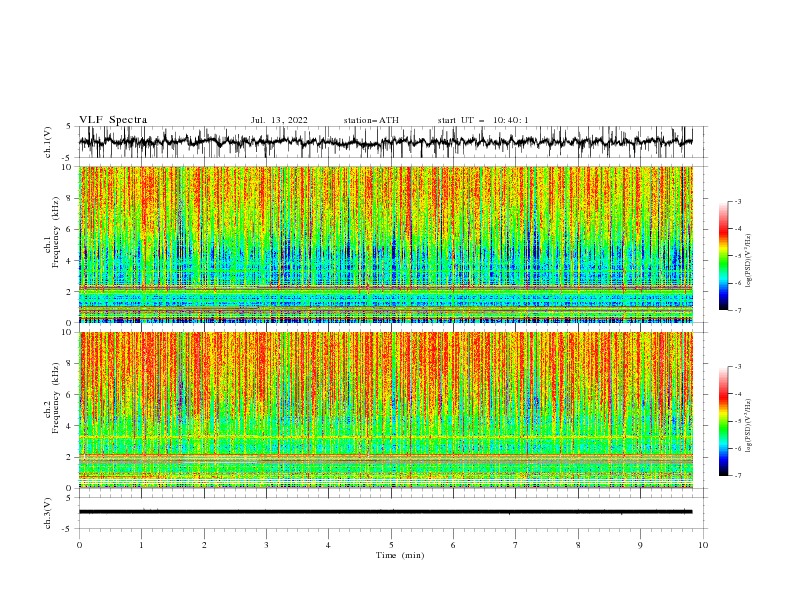Click time axis tick label "10"

tap(703, 545)
